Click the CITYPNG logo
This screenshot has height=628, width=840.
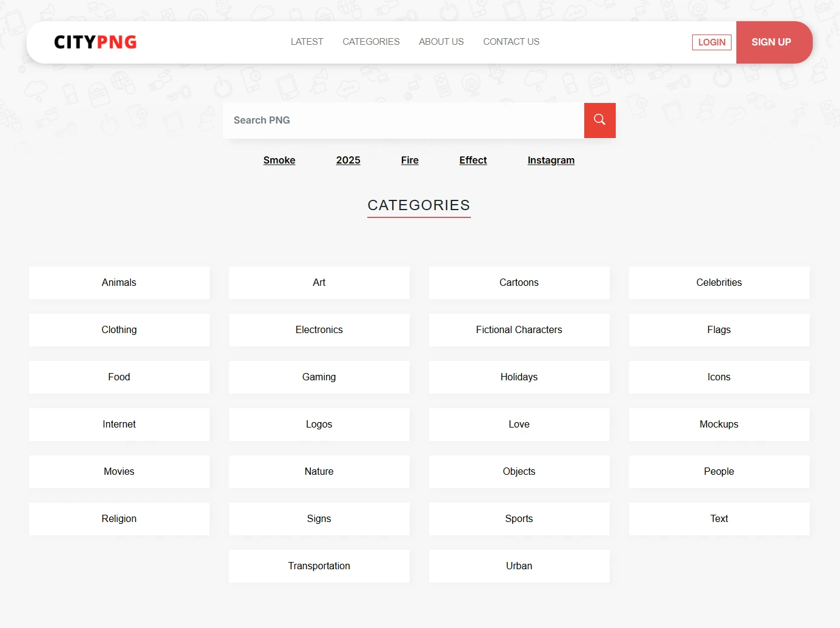coord(95,42)
